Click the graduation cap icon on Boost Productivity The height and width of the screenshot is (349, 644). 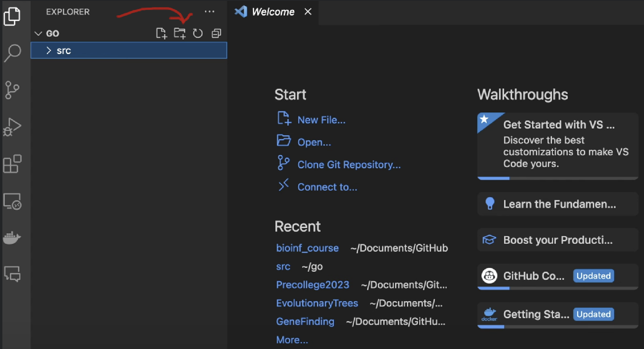[x=489, y=240]
